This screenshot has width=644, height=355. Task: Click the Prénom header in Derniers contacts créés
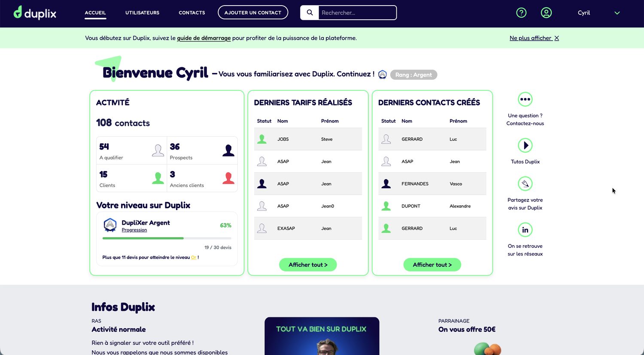(458, 121)
